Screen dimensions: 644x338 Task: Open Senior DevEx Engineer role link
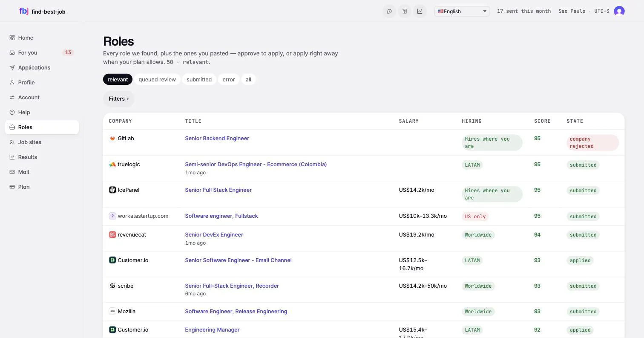click(214, 235)
